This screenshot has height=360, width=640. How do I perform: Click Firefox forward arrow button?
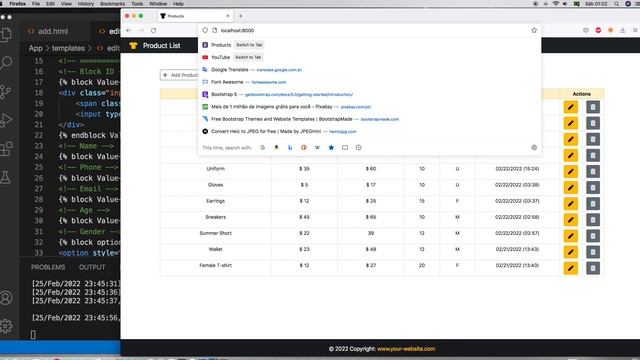141,30
